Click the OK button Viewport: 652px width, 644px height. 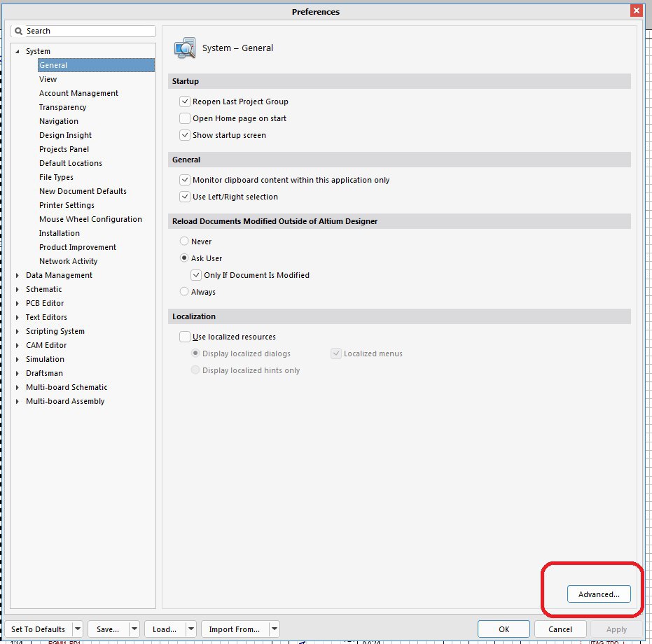tap(504, 629)
